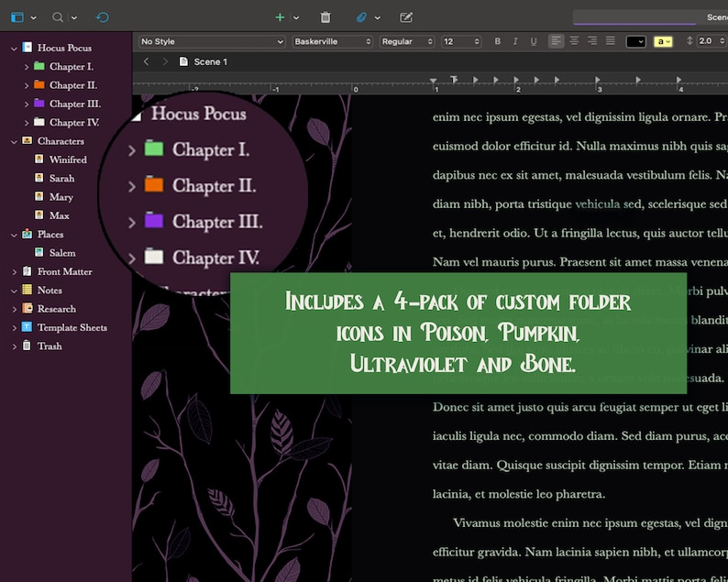The image size is (728, 582).
Task: Click the Scene 1 document icon
Action: tap(184, 61)
